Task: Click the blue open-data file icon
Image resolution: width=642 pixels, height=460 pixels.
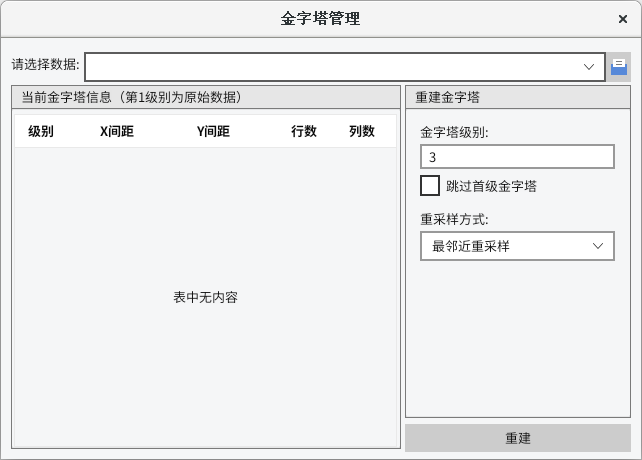Action: click(619, 66)
